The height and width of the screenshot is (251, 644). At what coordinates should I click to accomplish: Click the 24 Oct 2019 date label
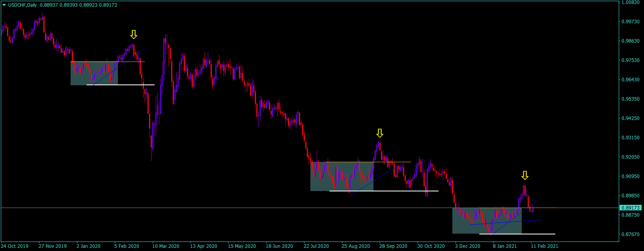(15, 246)
